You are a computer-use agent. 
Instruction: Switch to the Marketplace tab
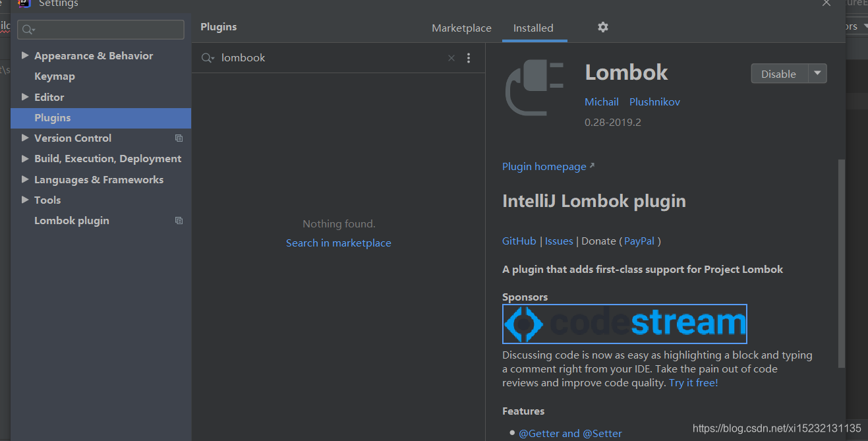click(x=461, y=28)
